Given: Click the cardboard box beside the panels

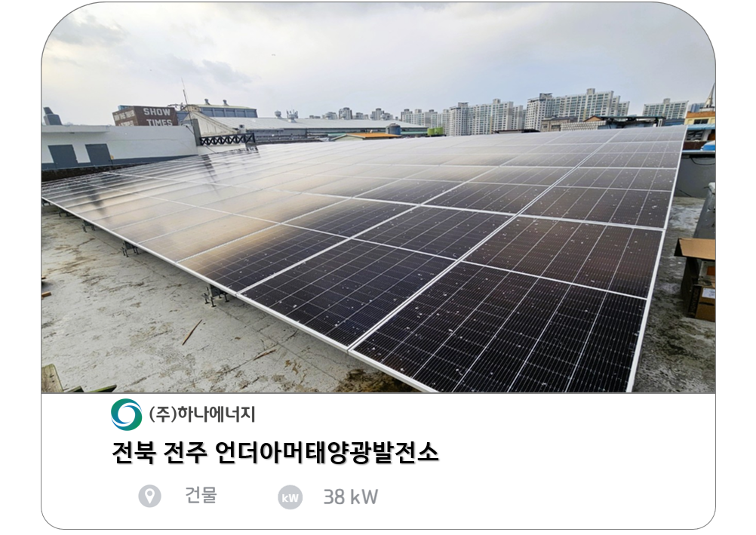Looking at the screenshot, I should (x=696, y=278).
